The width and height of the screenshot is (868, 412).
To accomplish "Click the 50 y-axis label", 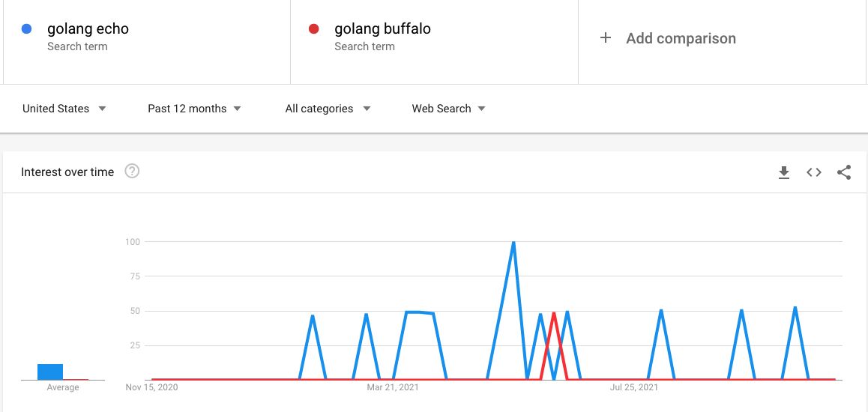I will point(136,311).
